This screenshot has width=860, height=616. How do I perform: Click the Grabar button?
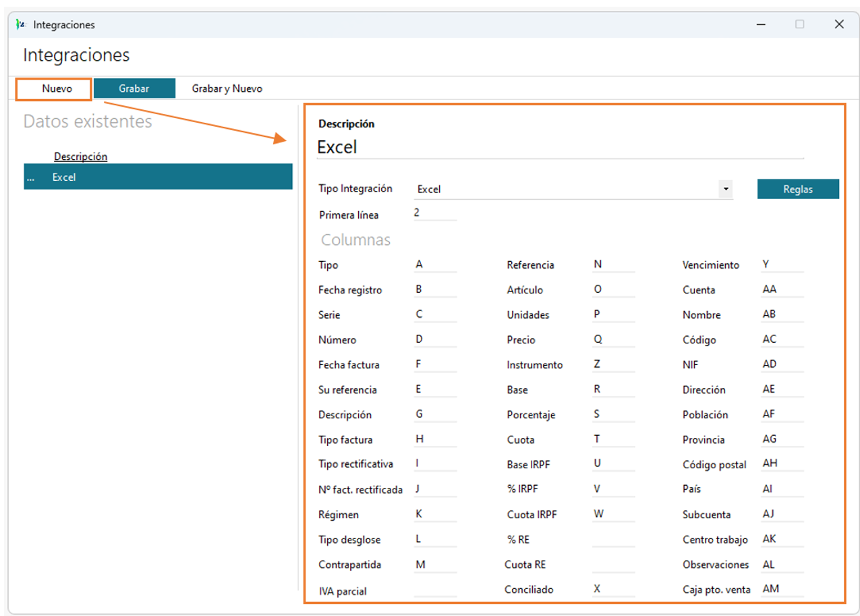(134, 88)
